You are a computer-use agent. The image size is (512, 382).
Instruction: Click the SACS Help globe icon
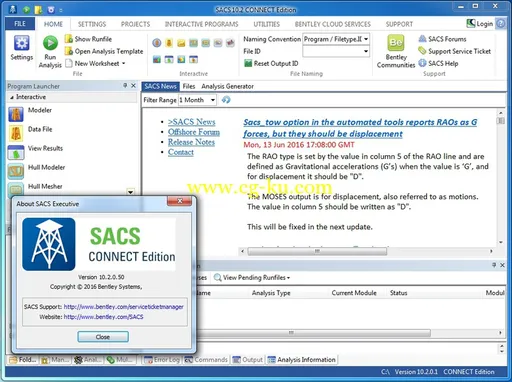point(422,63)
